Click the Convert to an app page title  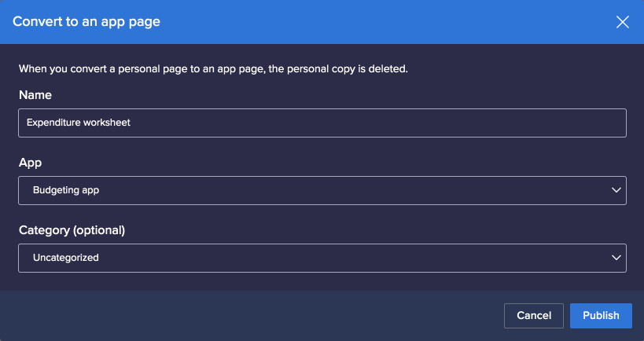86,21
